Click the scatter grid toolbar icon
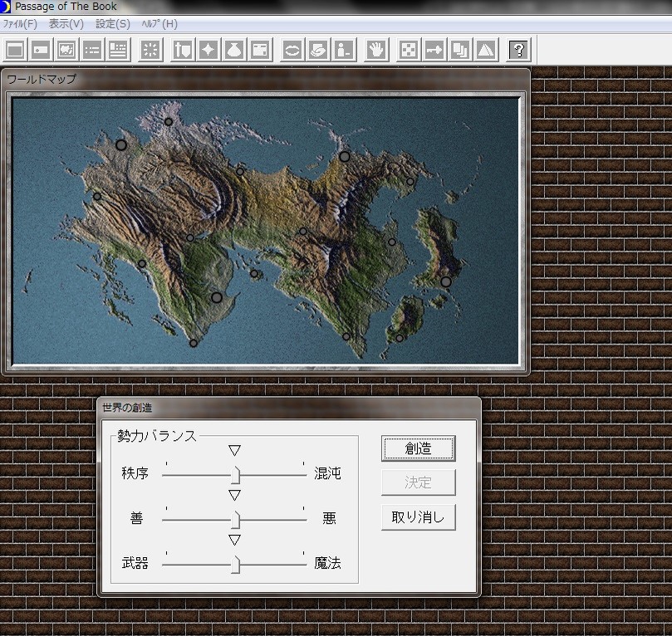 pyautogui.click(x=150, y=50)
